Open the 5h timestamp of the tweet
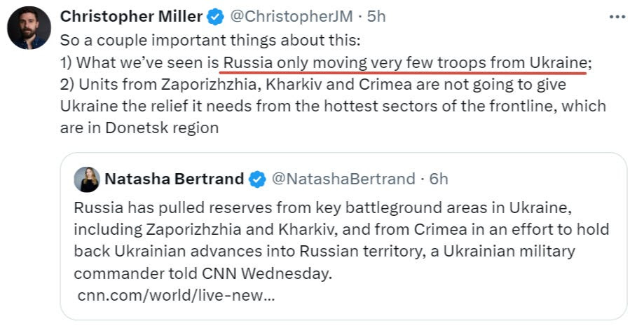The height and width of the screenshot is (328, 644). [376, 16]
